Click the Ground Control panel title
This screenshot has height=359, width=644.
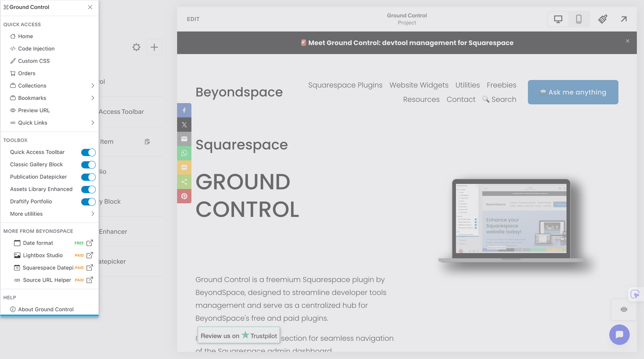point(29,7)
